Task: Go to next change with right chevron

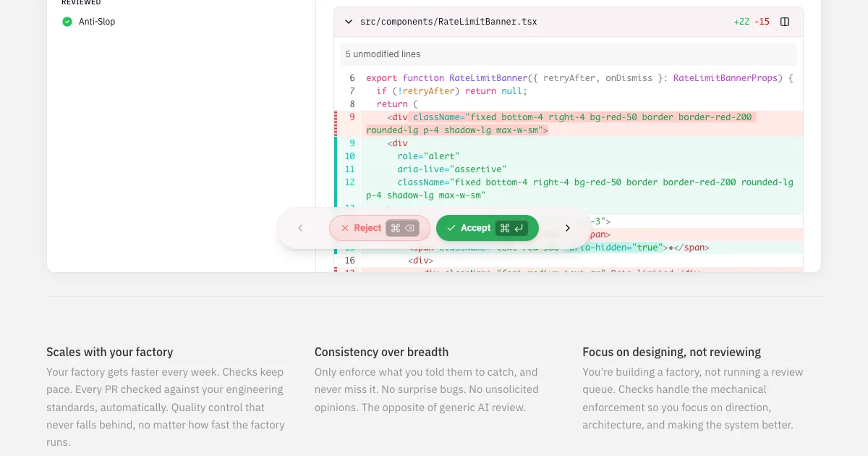Action: (568, 228)
